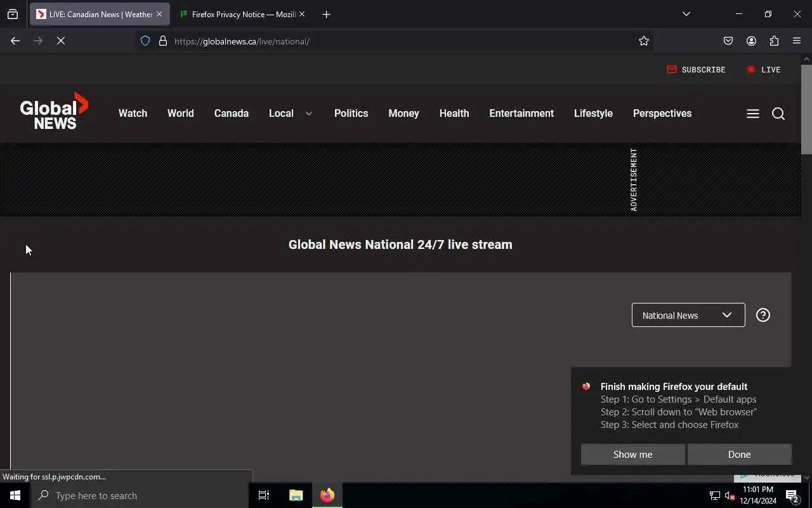This screenshot has width=812, height=508.
Task: Open the World section
Action: tap(181, 113)
